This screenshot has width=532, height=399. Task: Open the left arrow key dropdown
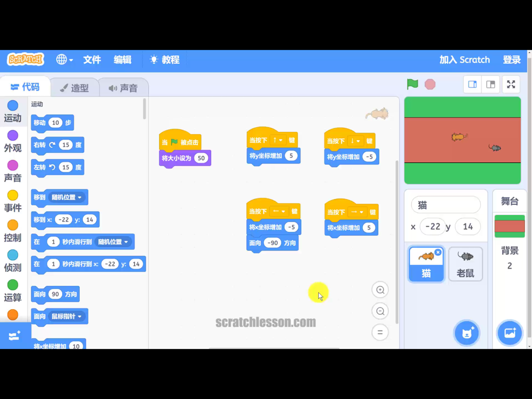click(279, 211)
